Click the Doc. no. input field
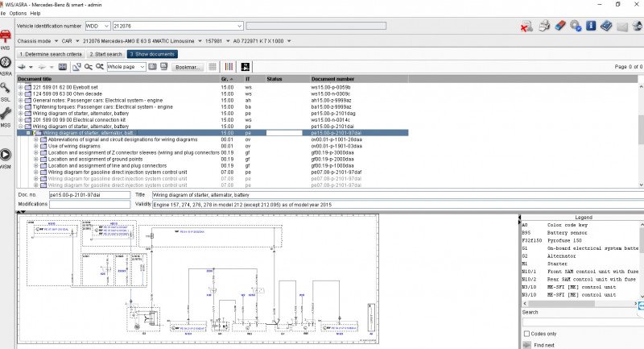Image resolution: width=644 pixels, height=349 pixels. pyautogui.click(x=89, y=195)
